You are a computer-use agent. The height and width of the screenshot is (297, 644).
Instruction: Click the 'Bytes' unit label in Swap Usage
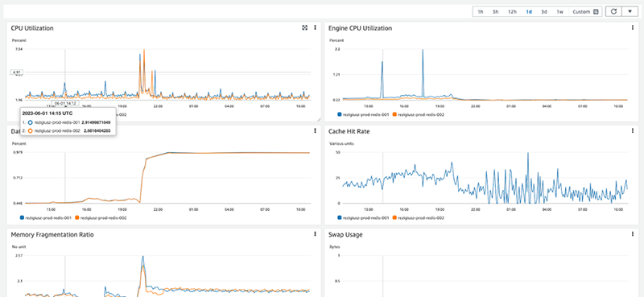click(334, 247)
